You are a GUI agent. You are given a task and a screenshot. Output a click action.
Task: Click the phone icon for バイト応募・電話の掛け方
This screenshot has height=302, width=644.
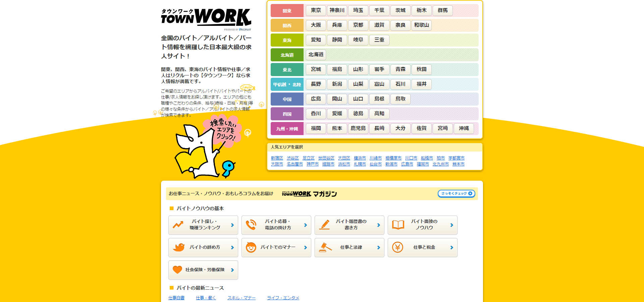pos(251,225)
